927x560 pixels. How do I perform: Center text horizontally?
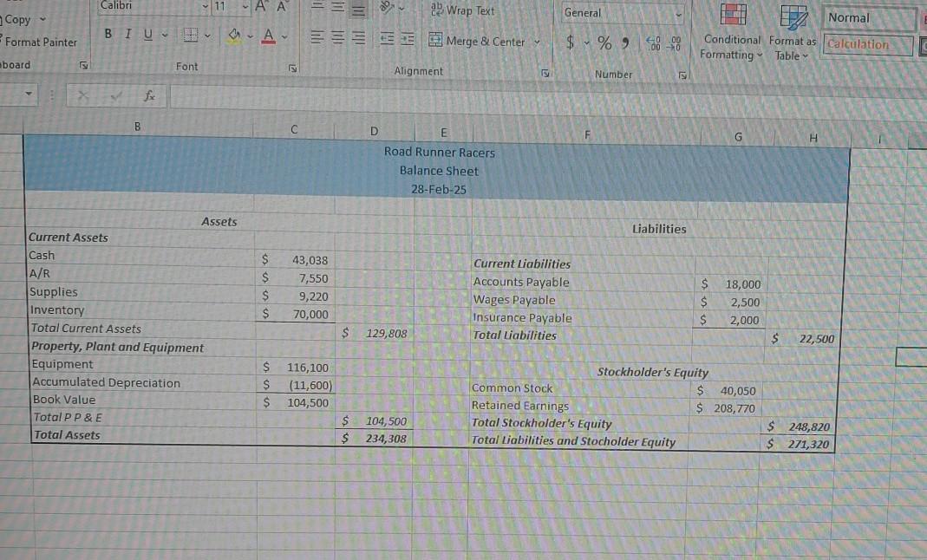pos(337,38)
